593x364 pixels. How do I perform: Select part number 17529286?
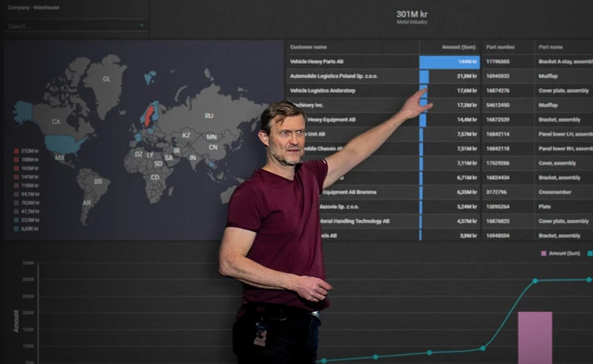point(497,163)
